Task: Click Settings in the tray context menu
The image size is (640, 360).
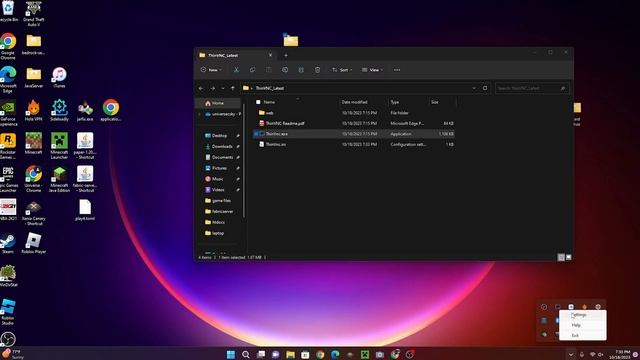Action: (582, 315)
